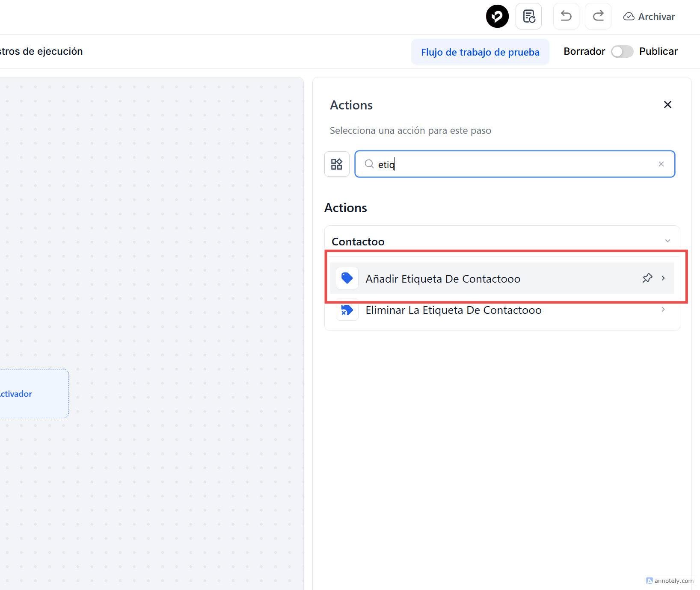This screenshot has width=700, height=590.
Task: Click the redo arrow icon
Action: (598, 17)
